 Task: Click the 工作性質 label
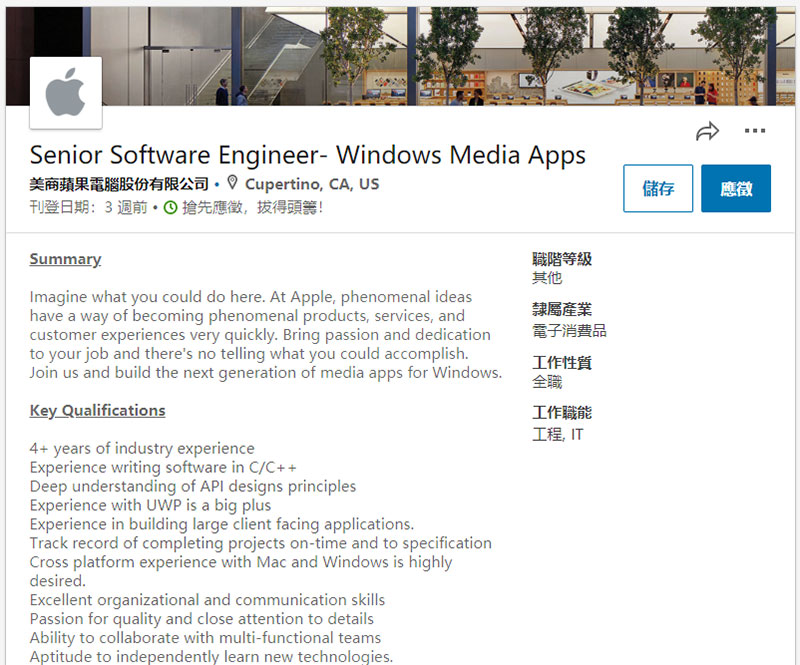[562, 363]
